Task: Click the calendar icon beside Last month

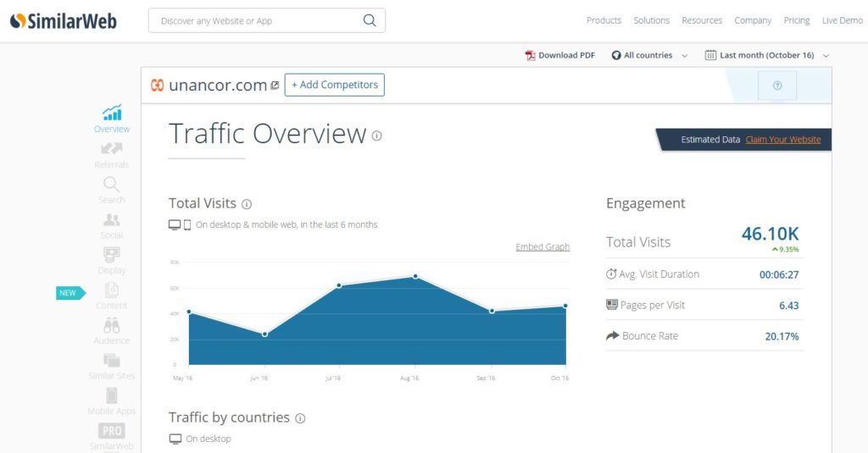Action: [710, 55]
